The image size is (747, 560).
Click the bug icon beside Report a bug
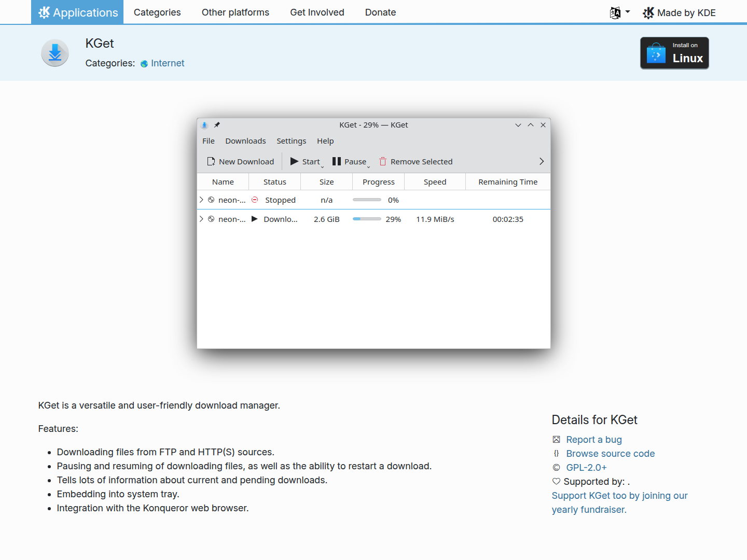556,440
